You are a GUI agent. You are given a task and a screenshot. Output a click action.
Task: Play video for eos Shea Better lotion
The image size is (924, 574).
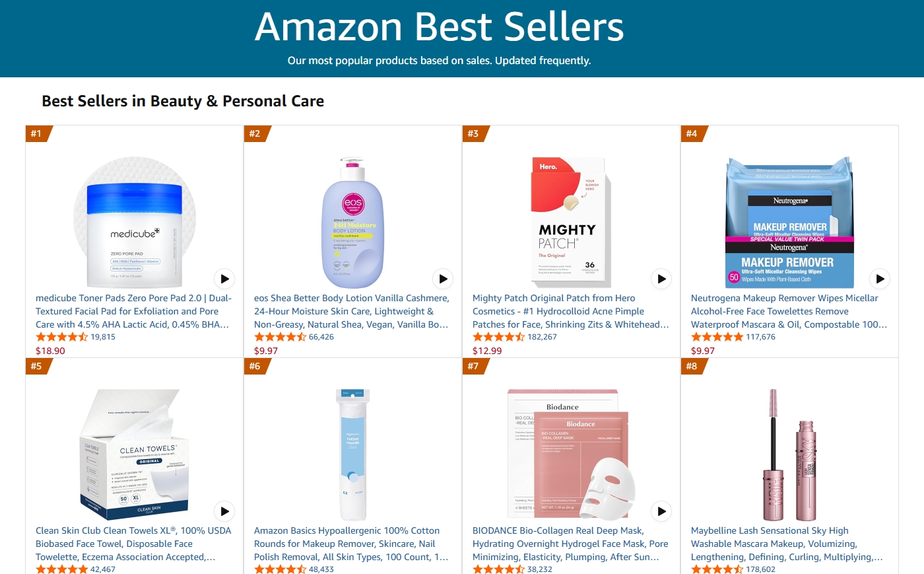[x=443, y=279]
